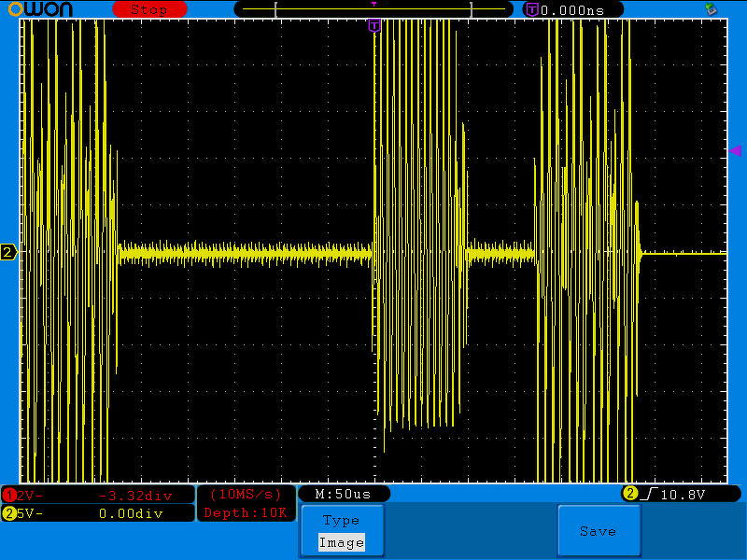The image size is (747, 560).
Task: Click the channel 1 offset -3.32div
Action: (x=135, y=496)
